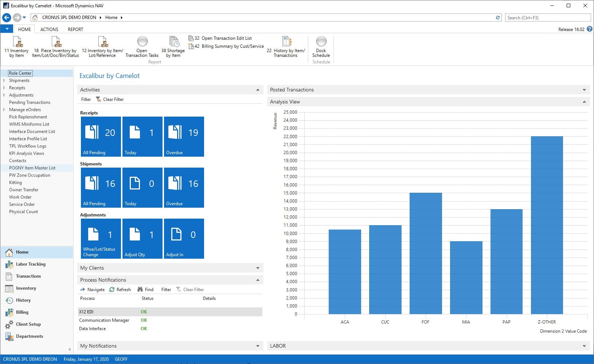Switch to the REPORT ribbon tab
This screenshot has height=364, width=594.
coord(75,29)
